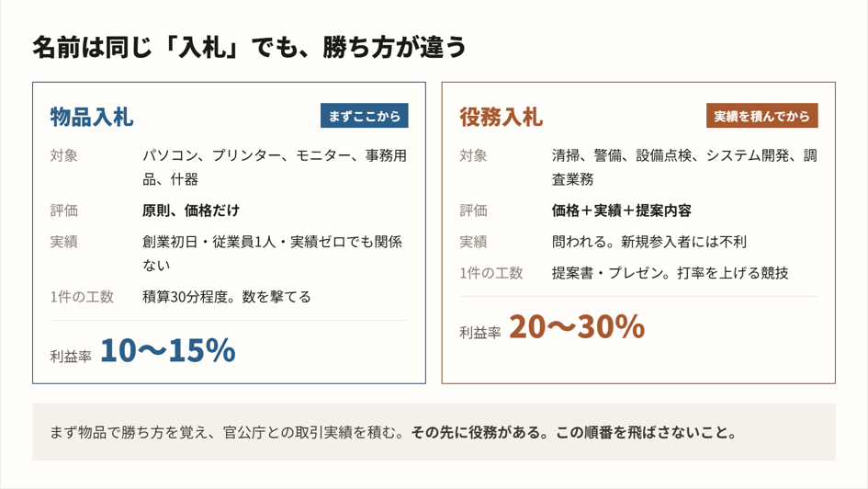Screen dimensions: 868x489
Task: Click the 10〜15% profit rate figure
Action: [168, 350]
